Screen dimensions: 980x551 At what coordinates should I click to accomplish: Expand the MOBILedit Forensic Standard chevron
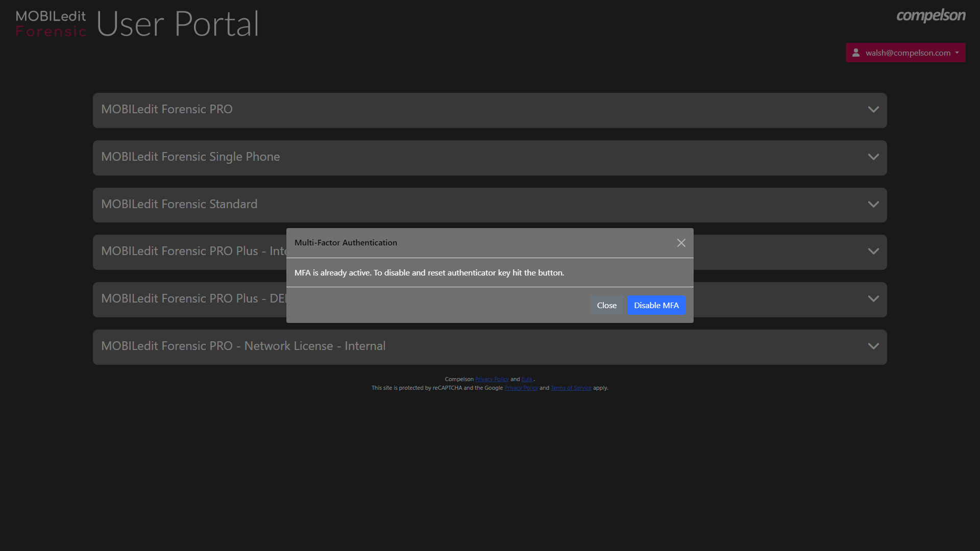(x=873, y=205)
